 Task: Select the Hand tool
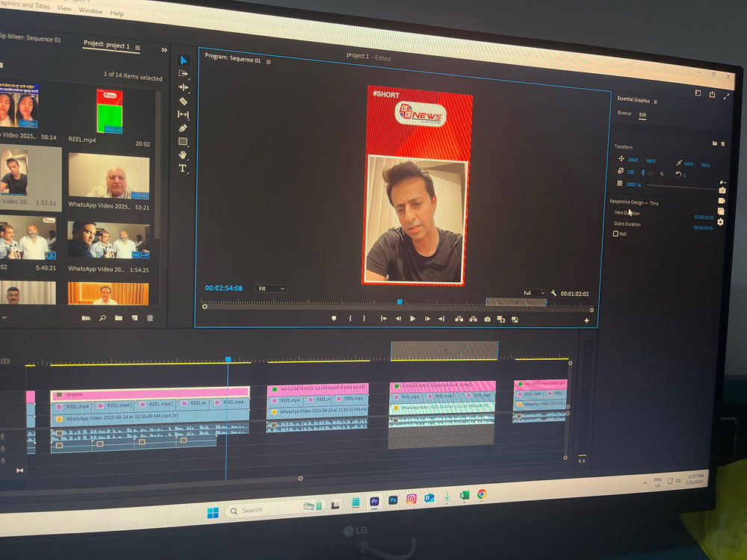[x=183, y=155]
